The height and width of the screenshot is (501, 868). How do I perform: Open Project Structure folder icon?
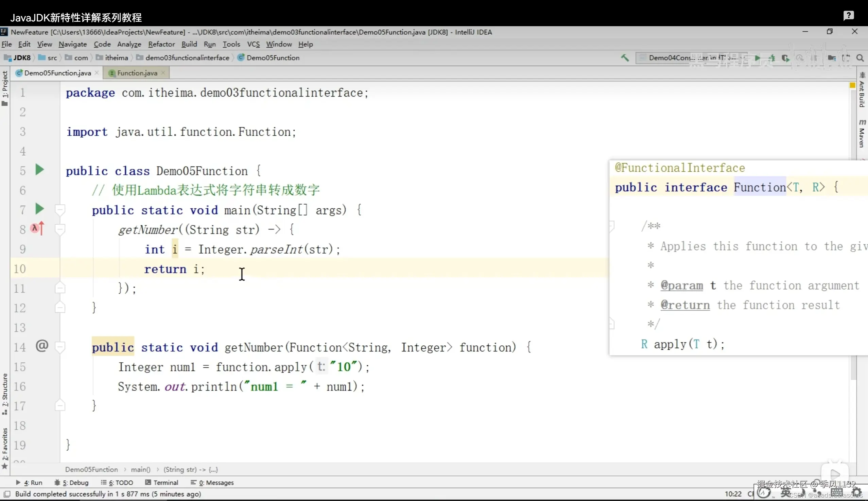(832, 58)
